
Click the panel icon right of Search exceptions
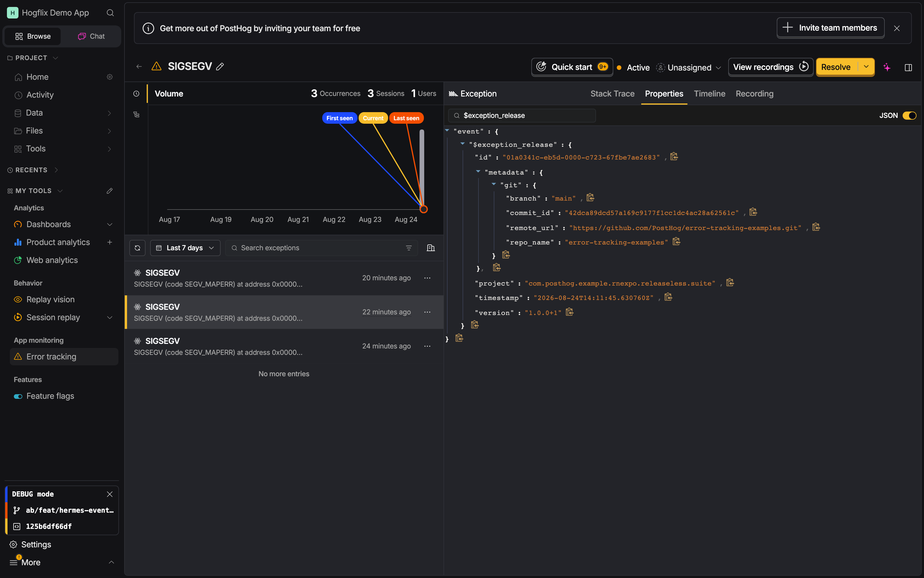pos(431,248)
